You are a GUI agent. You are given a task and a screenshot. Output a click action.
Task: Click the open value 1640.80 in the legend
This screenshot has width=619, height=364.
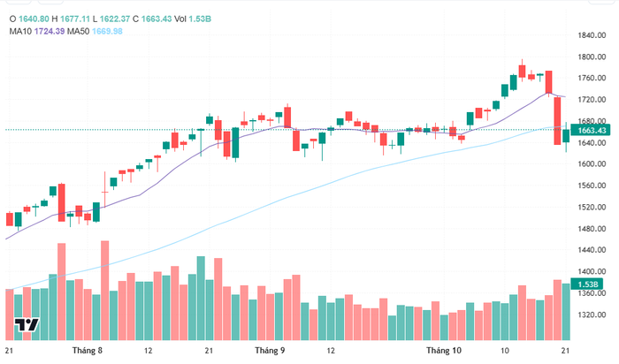(x=35, y=17)
